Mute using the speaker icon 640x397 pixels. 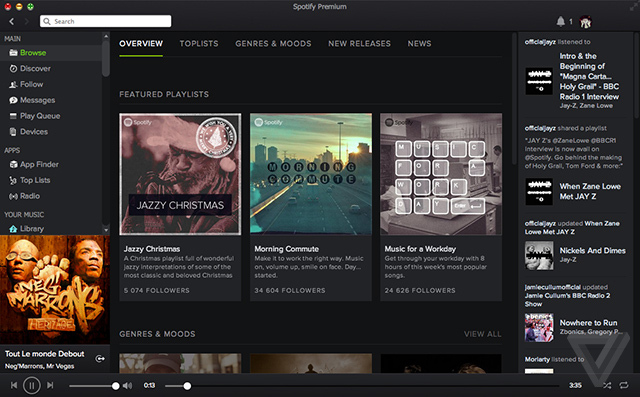tap(127, 385)
